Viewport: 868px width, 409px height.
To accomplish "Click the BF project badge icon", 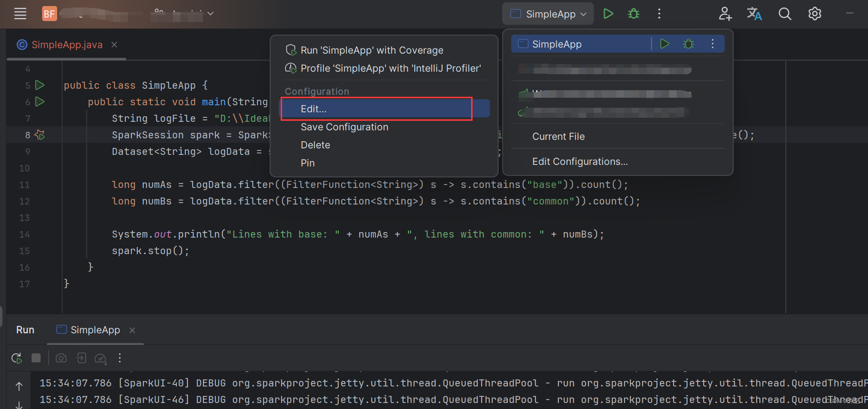I will pyautogui.click(x=49, y=14).
